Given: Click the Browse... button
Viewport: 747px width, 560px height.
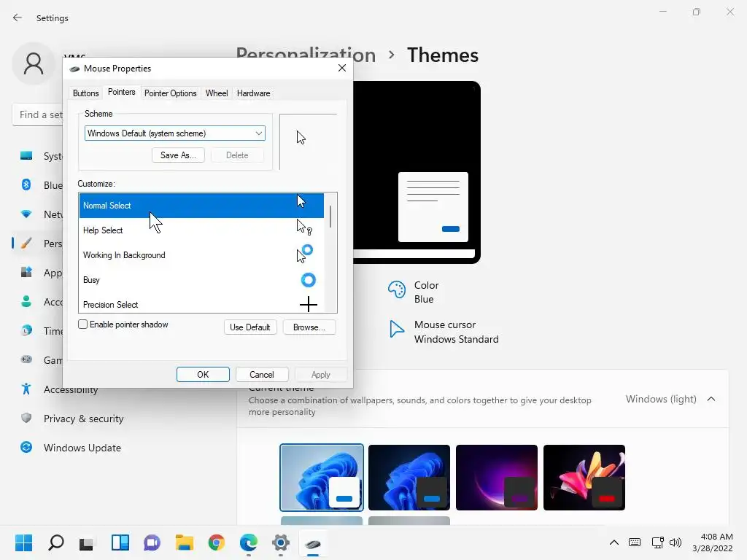Looking at the screenshot, I should click(x=309, y=327).
